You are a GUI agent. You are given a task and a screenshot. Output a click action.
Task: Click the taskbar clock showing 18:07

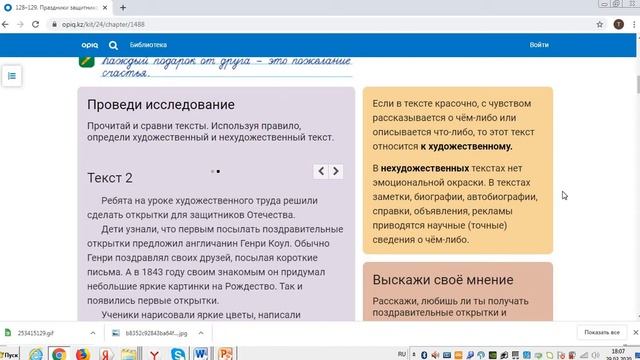tap(618, 354)
